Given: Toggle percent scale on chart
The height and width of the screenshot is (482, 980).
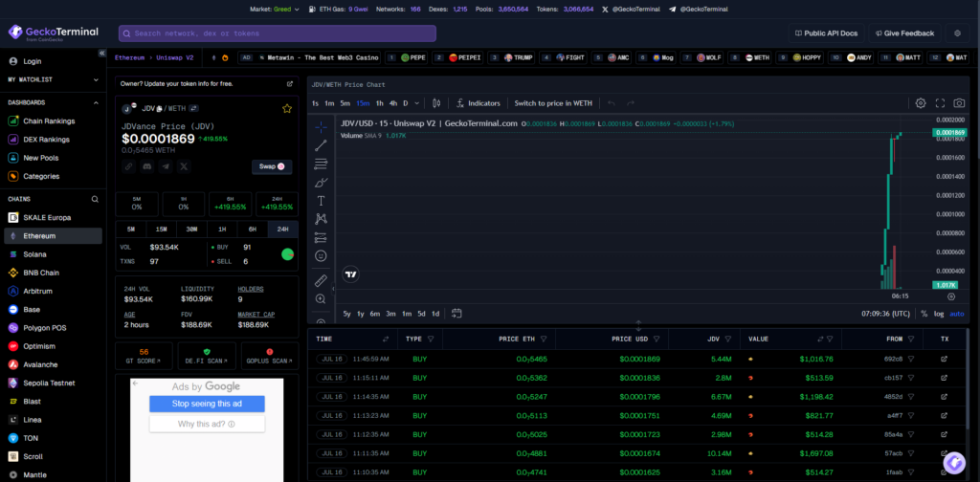Looking at the screenshot, I should point(924,314).
